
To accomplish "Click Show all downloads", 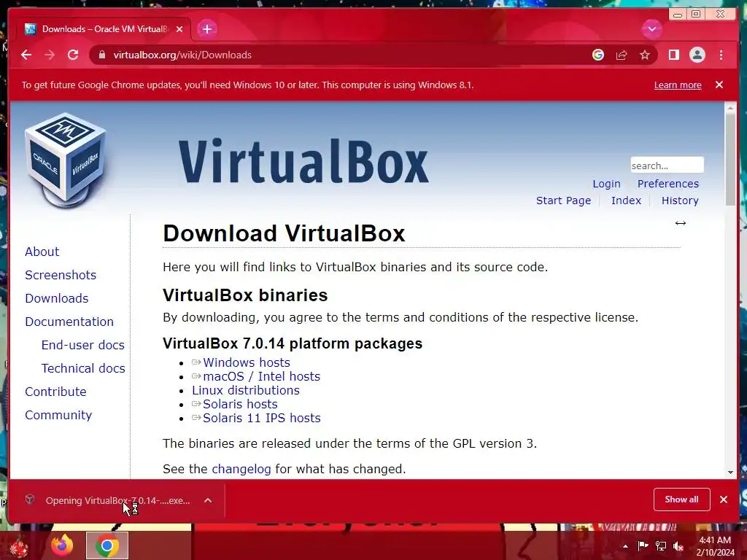I will [x=682, y=499].
